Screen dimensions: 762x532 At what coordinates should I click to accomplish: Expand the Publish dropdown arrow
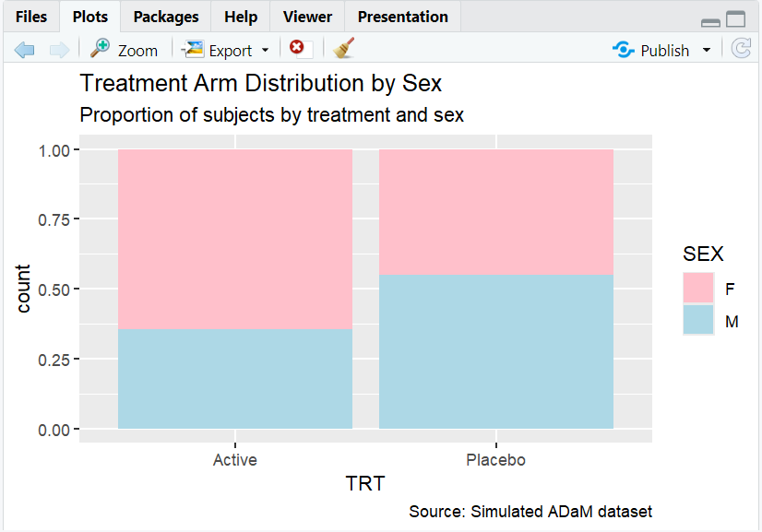(x=708, y=51)
